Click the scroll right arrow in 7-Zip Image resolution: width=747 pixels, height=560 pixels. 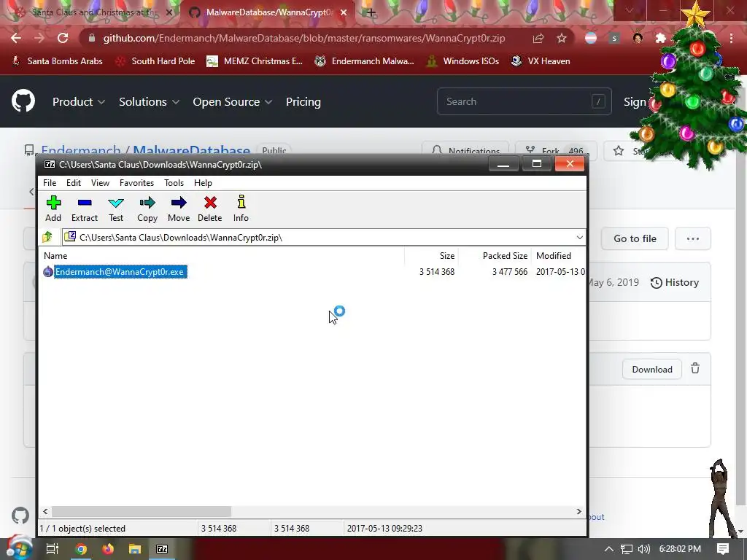click(x=578, y=511)
